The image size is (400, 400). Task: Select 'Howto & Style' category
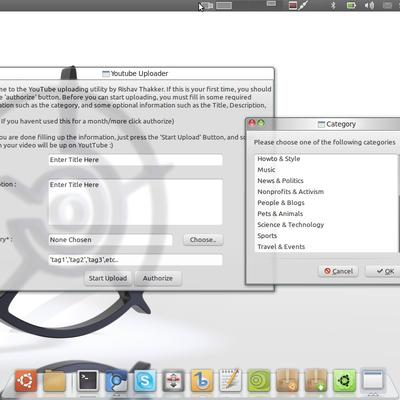point(327,159)
